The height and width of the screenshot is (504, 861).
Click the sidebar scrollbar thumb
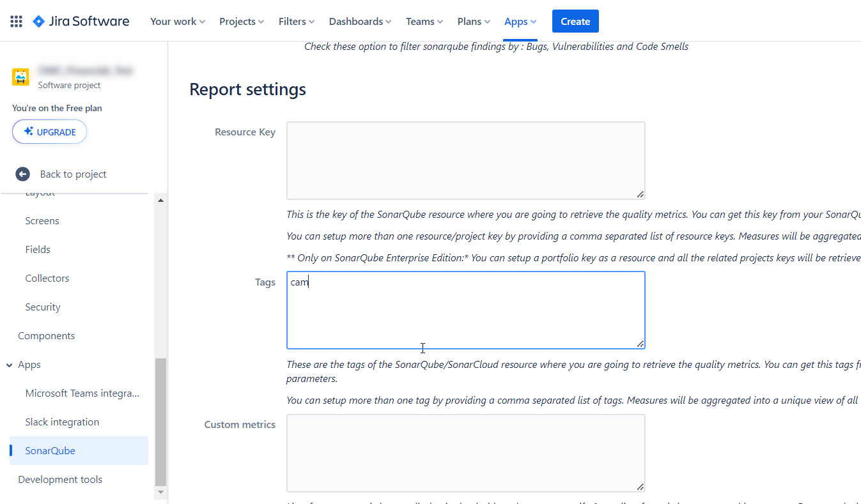pyautogui.click(x=160, y=422)
